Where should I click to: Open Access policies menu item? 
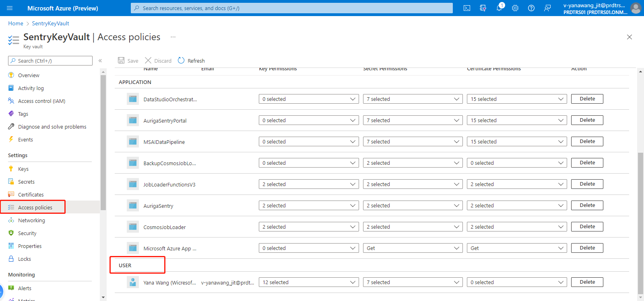pyautogui.click(x=50, y=207)
